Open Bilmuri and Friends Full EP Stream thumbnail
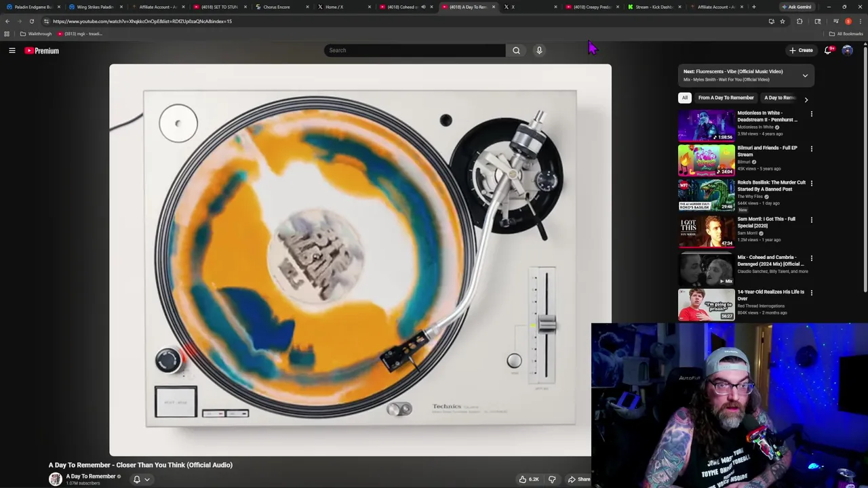Viewport: 868px width, 488px height. [706, 160]
